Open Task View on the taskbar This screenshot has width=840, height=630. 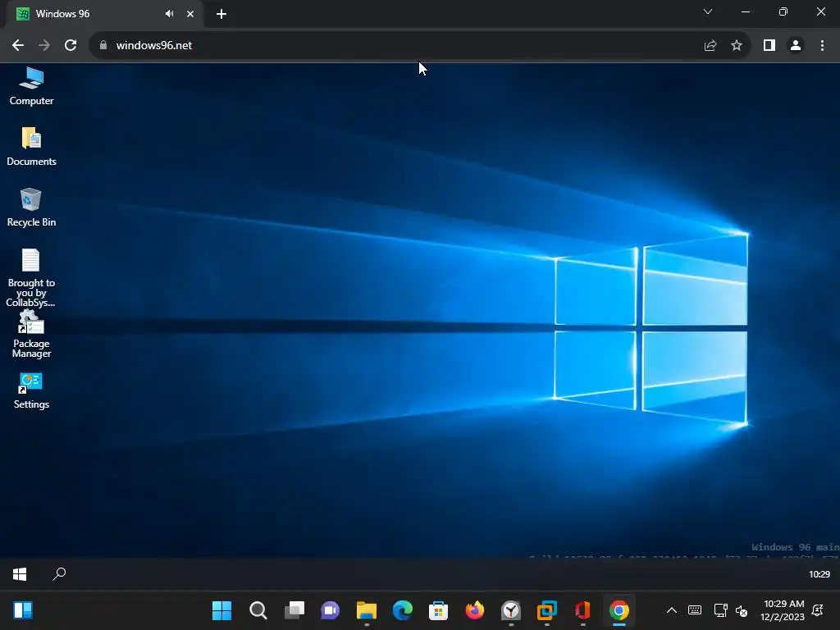(x=294, y=610)
